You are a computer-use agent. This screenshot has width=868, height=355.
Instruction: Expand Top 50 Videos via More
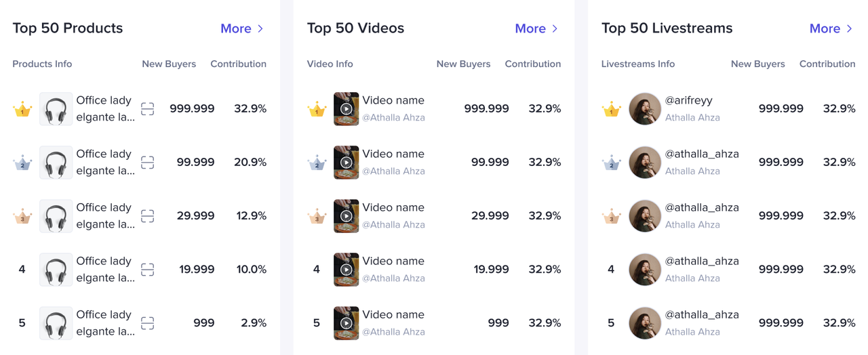tap(536, 28)
